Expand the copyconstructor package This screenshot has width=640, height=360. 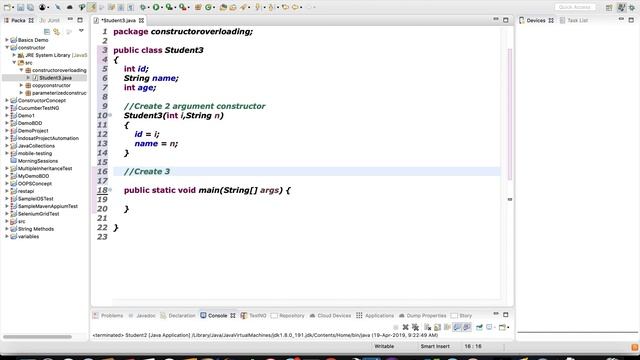[x=21, y=85]
